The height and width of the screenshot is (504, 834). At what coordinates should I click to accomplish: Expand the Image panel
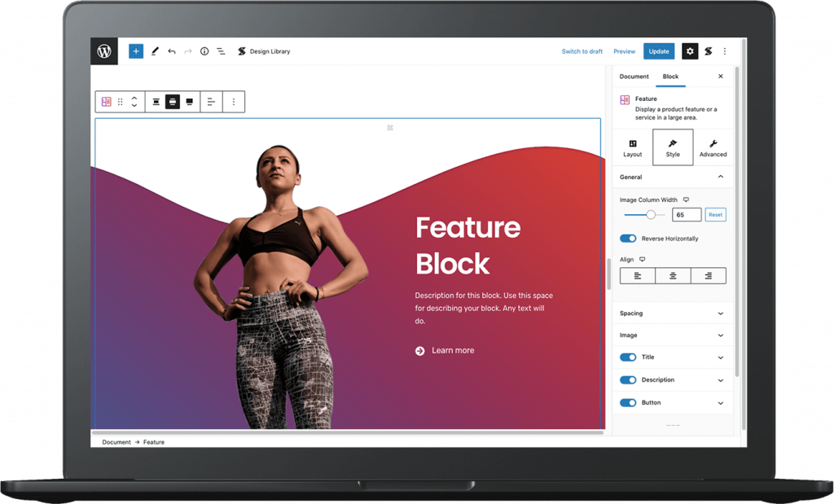pos(673,335)
